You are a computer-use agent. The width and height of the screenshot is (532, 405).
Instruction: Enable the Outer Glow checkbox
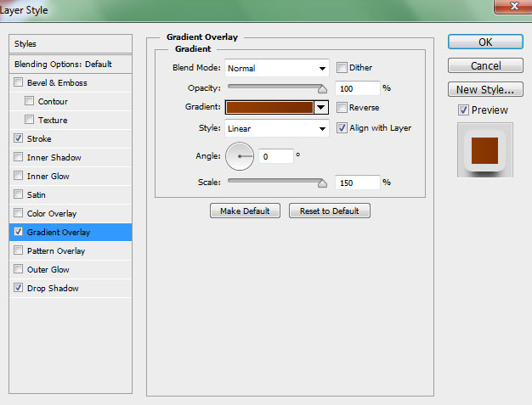[19, 269]
